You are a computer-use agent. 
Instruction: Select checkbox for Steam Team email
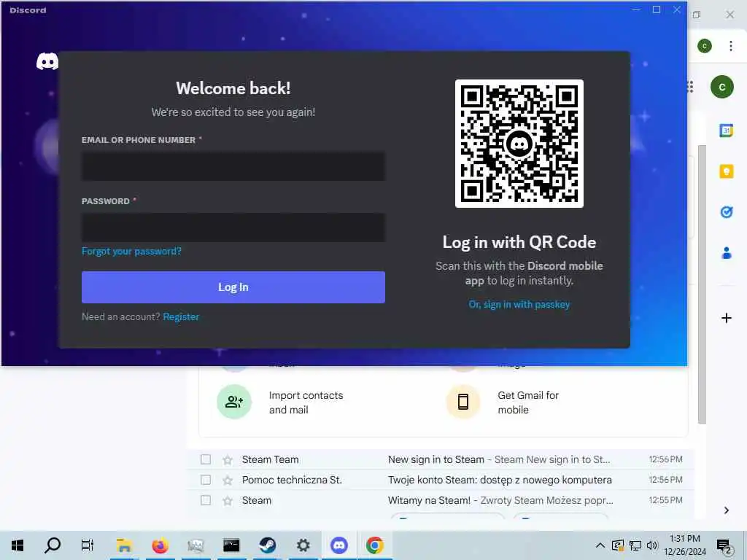205,459
